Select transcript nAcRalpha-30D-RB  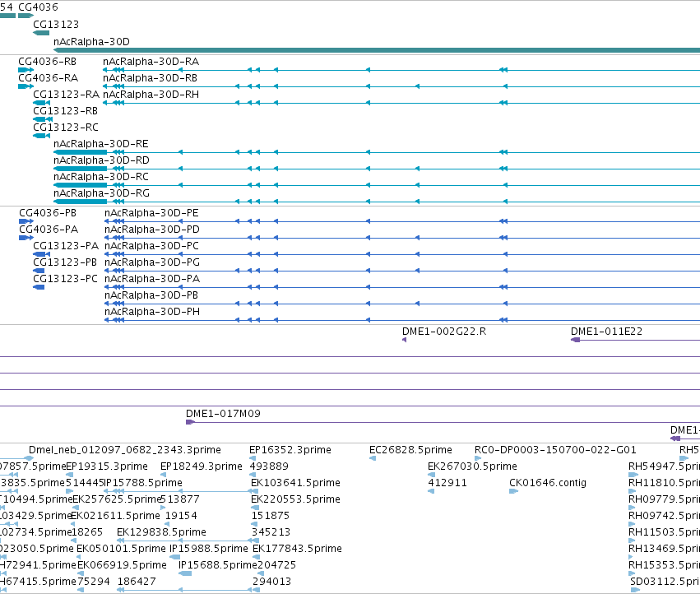(x=150, y=78)
